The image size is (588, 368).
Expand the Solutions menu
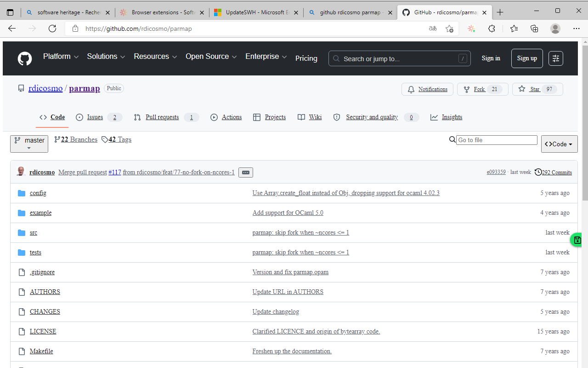106,57
